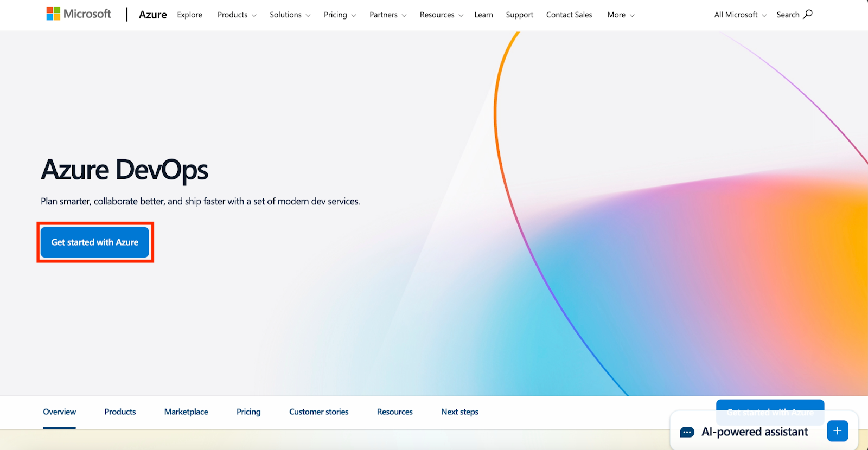This screenshot has width=868, height=450.
Task: Open the Customer stories tab
Action: [x=319, y=412]
